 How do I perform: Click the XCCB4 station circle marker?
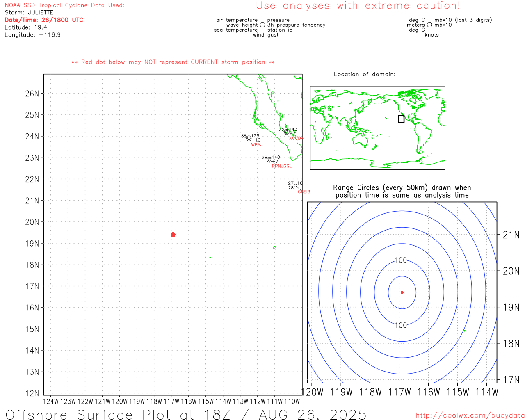pyautogui.click(x=287, y=132)
